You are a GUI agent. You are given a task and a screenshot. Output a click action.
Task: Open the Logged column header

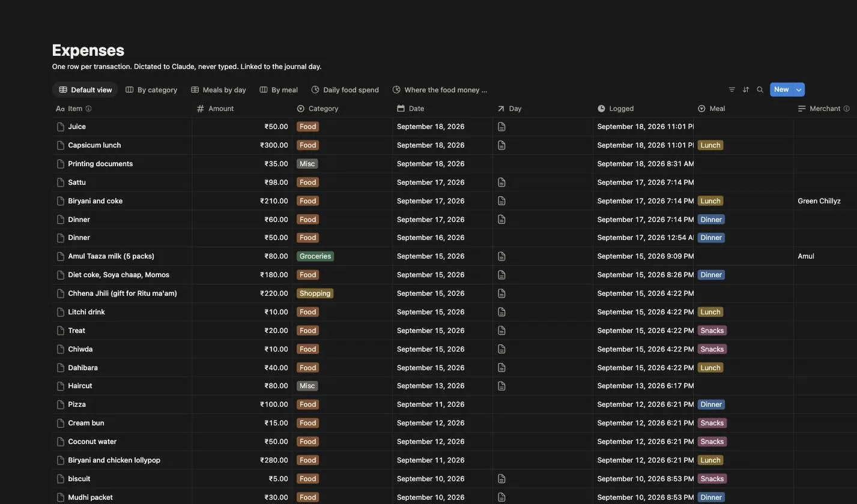pyautogui.click(x=643, y=109)
